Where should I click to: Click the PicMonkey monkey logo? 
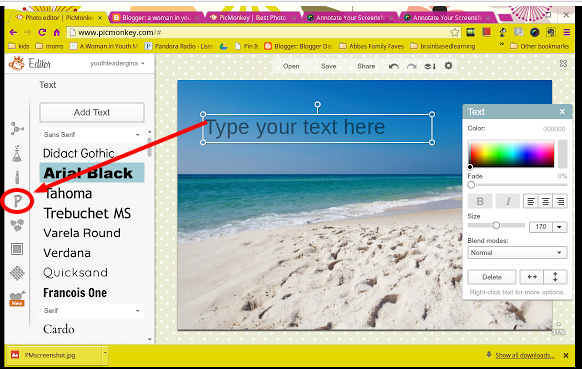(16, 63)
